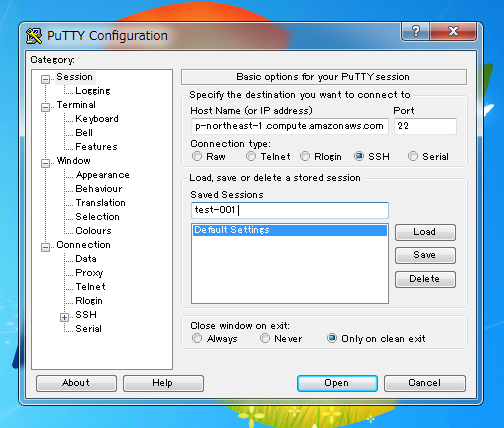The width and height of the screenshot is (504, 428).
Task: Collapse the Window tree node
Action: tap(45, 163)
